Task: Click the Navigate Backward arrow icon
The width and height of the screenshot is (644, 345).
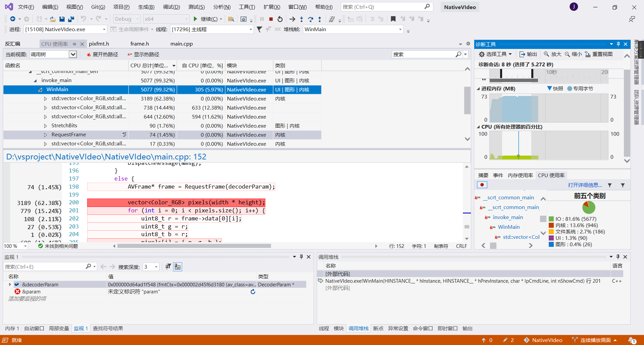Action: click(13, 19)
